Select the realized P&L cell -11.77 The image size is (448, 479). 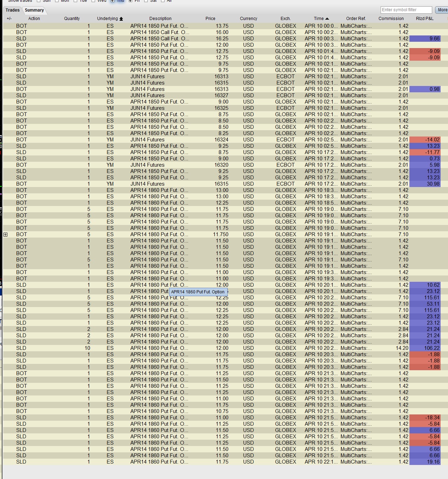(425, 152)
